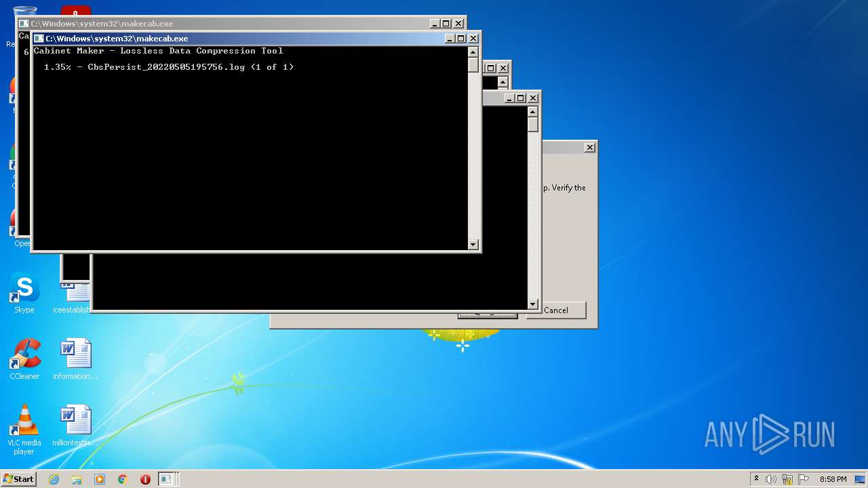Screen dimensions: 868x488
Task: Open the network status tray icon
Action: pyautogui.click(x=787, y=479)
